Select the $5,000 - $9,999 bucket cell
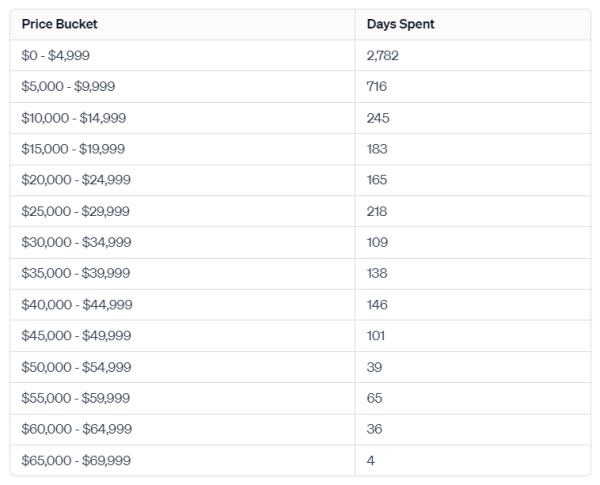 coord(70,87)
